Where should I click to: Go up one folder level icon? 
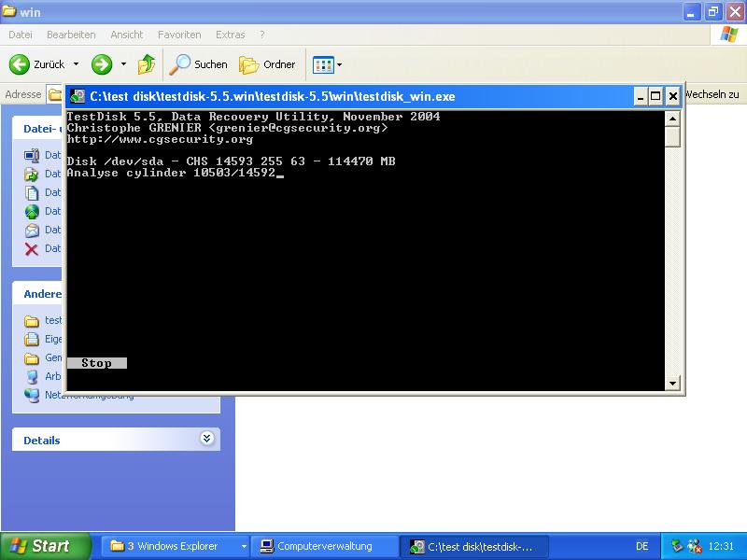pos(147,64)
